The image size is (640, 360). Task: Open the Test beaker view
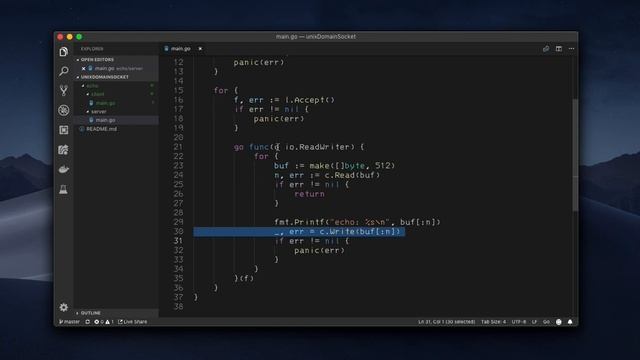64,189
